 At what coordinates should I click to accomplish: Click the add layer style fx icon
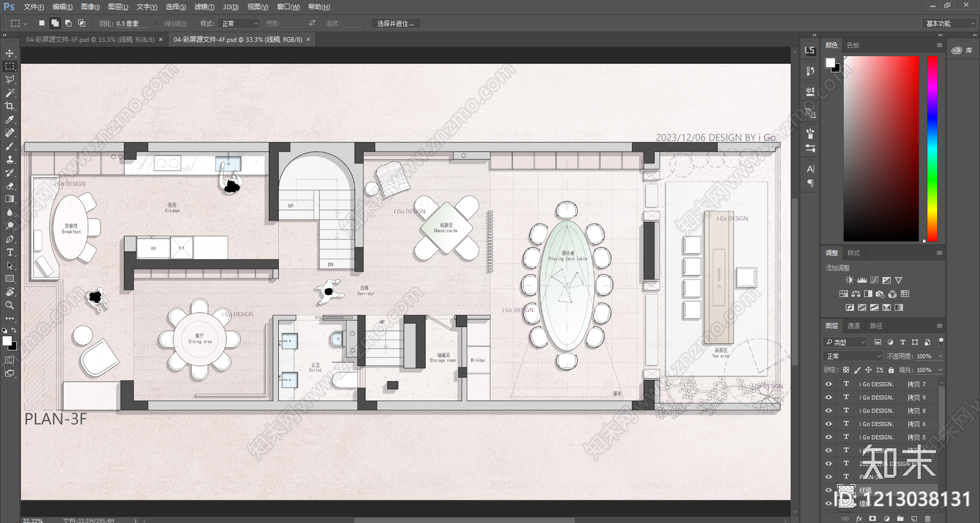click(859, 519)
